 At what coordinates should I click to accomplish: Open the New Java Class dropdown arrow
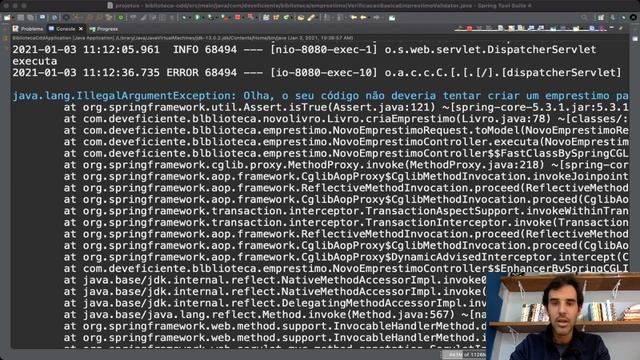pyautogui.click(x=291, y=18)
